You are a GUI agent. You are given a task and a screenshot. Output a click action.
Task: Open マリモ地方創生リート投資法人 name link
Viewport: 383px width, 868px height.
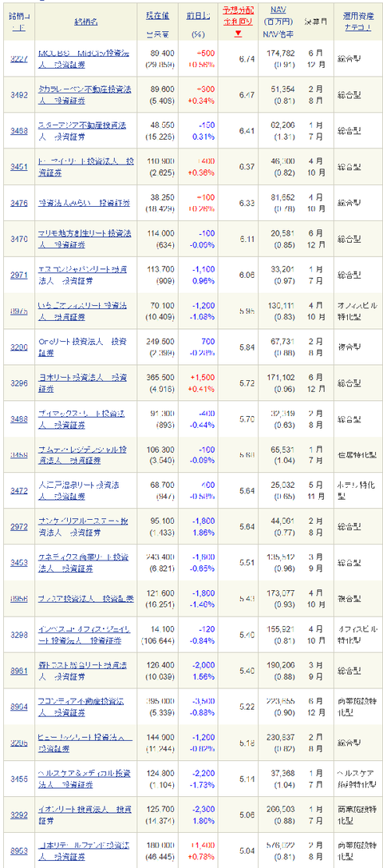[84, 239]
